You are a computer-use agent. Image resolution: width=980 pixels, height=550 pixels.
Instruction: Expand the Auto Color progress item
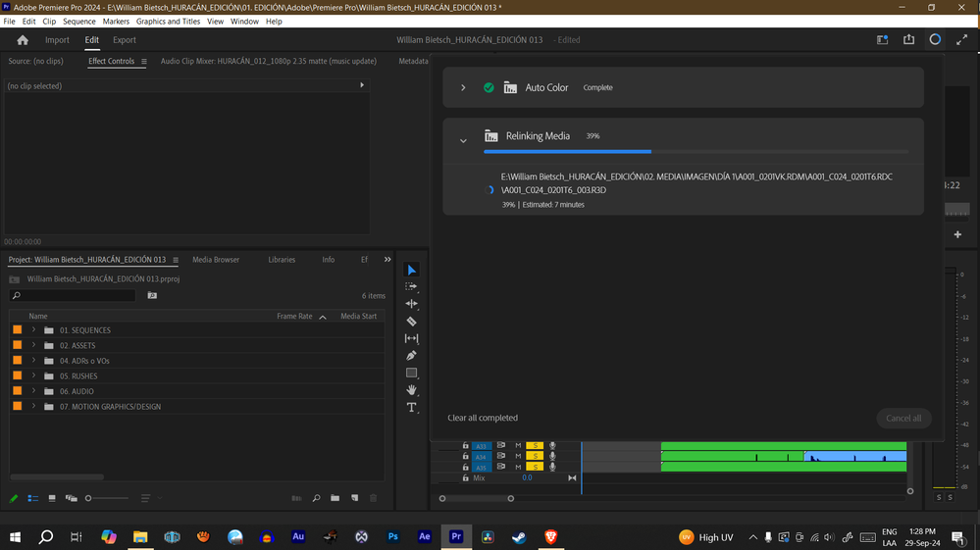click(463, 88)
